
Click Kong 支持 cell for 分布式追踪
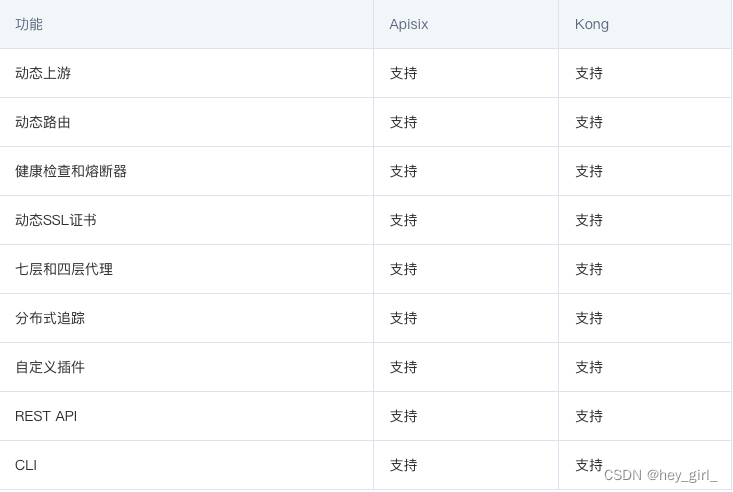point(589,318)
